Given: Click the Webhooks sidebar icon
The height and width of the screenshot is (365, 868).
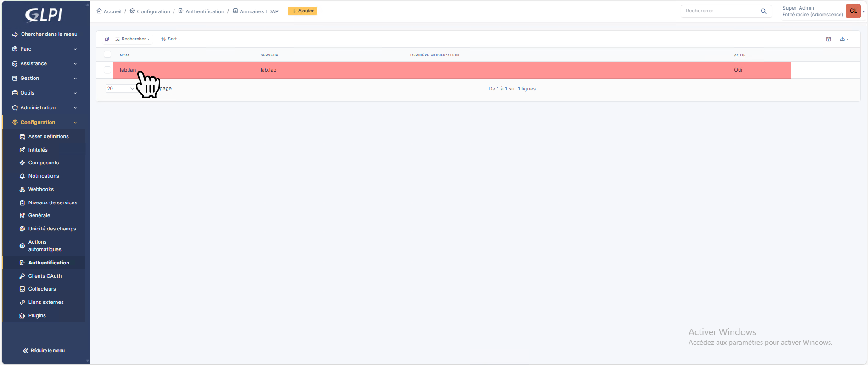Looking at the screenshot, I should point(22,190).
